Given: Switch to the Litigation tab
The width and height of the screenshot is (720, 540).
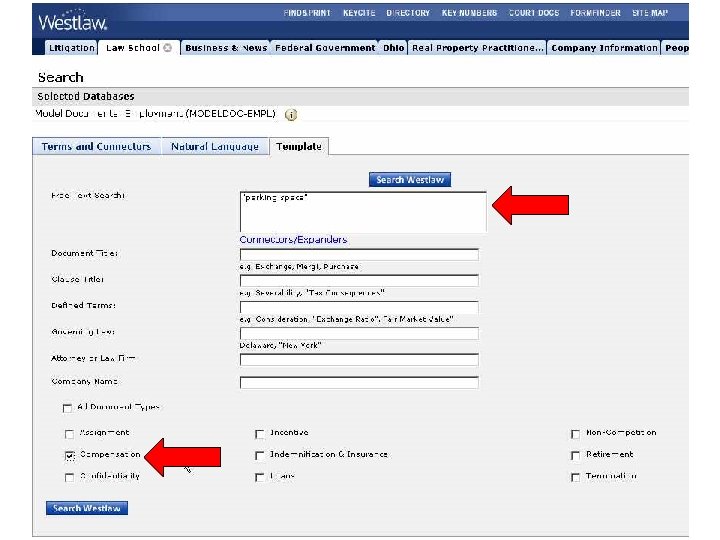Looking at the screenshot, I should click(71, 48).
